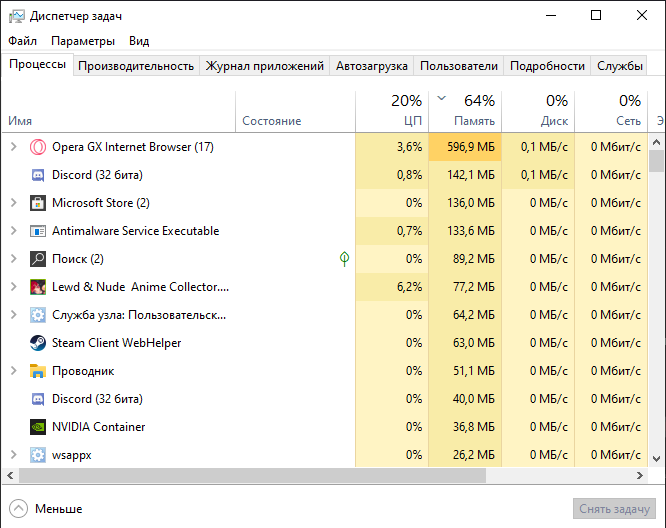The image size is (666, 528).
Task: Expand Служба узла: Пользовательск... row
Action: pos(14,315)
